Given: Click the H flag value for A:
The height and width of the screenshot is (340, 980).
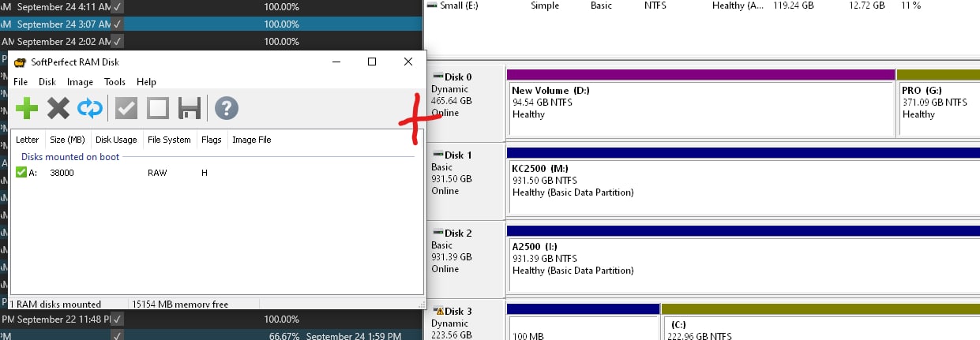Looking at the screenshot, I should click(x=205, y=173).
